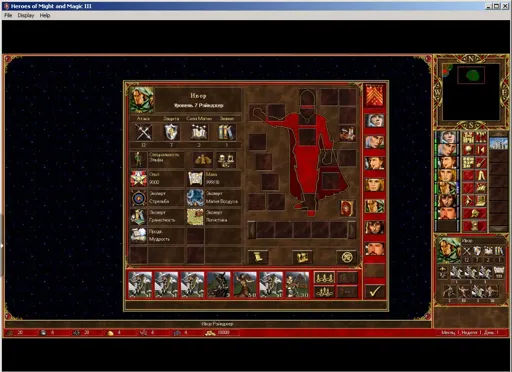Open the Help menu

point(45,15)
